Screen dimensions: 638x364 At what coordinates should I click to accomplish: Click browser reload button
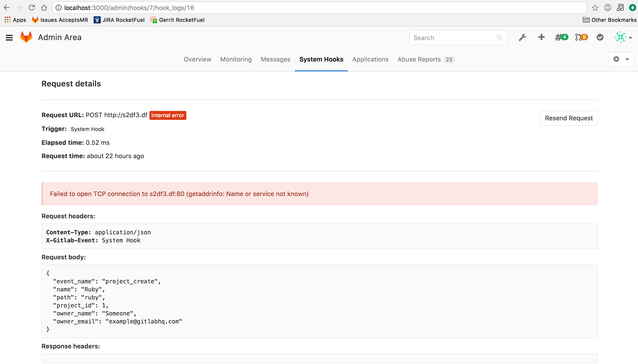31,8
